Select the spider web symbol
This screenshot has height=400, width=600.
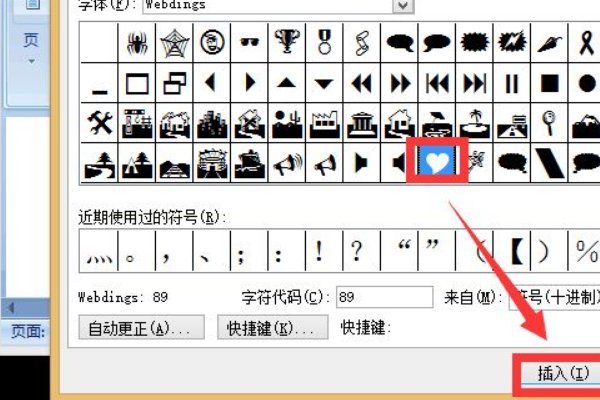click(x=174, y=42)
